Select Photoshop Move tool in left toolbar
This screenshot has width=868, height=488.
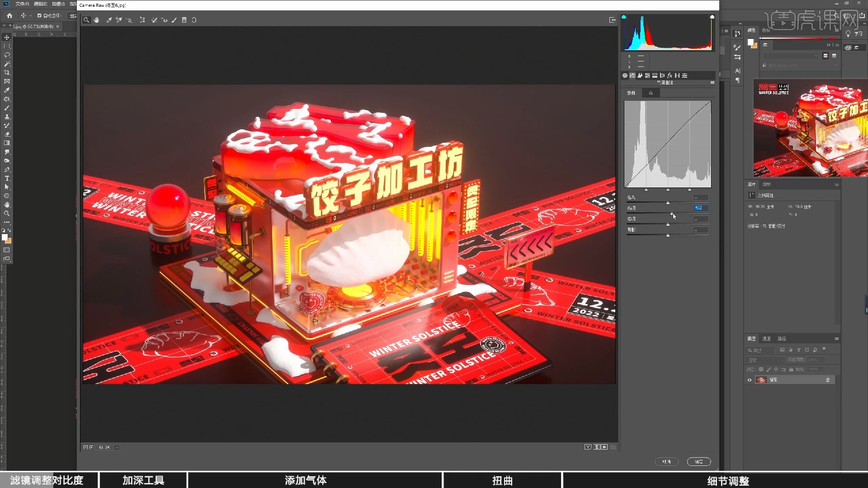7,37
